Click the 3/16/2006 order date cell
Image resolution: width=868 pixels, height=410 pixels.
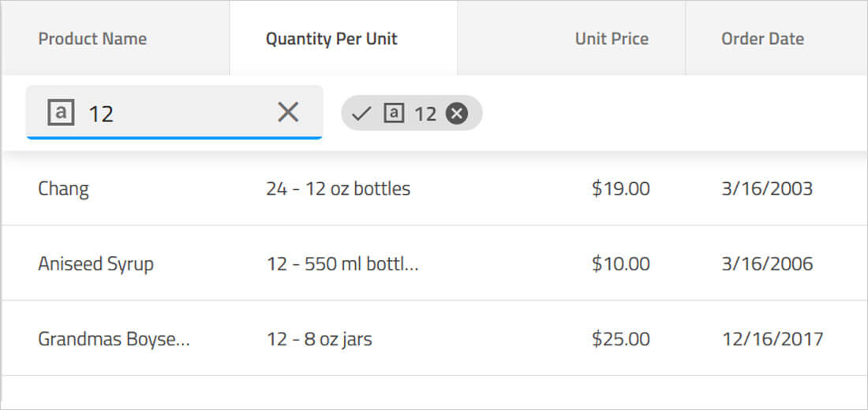point(767,264)
